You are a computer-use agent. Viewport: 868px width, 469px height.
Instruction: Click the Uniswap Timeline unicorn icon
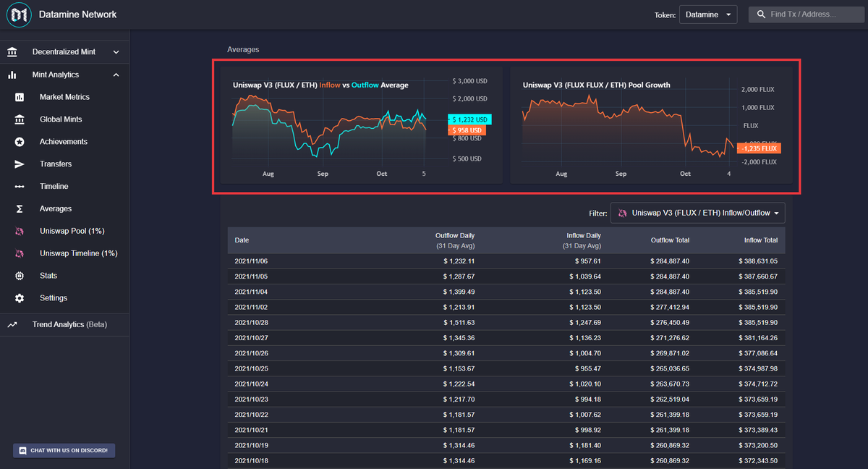pos(20,253)
